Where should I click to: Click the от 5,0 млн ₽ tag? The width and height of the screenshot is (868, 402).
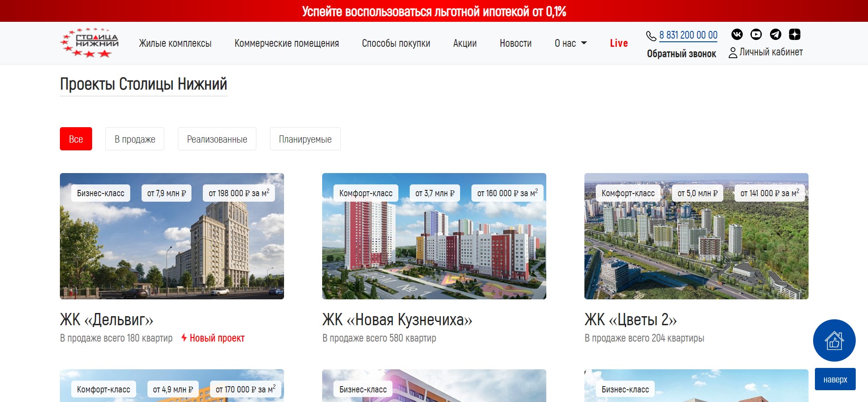(697, 193)
